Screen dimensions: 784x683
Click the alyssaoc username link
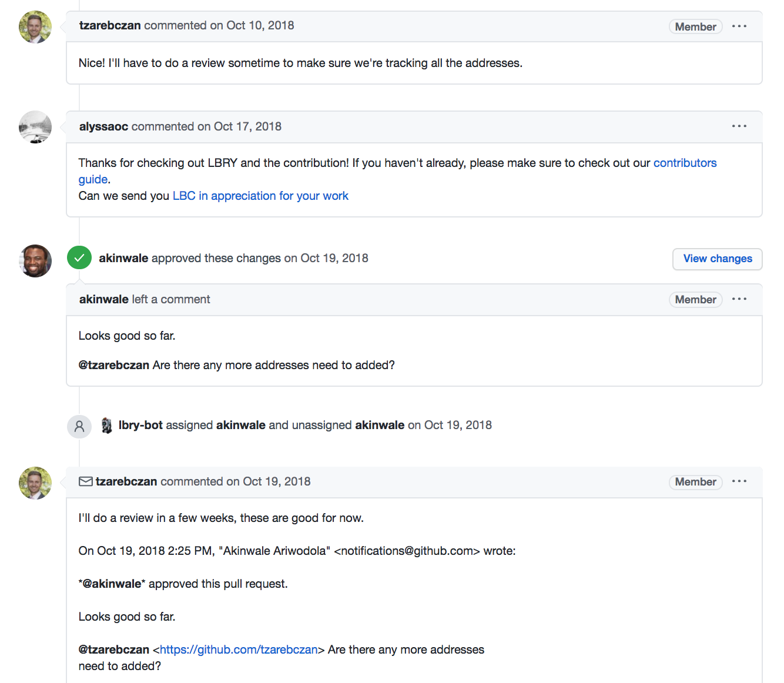[x=103, y=126]
